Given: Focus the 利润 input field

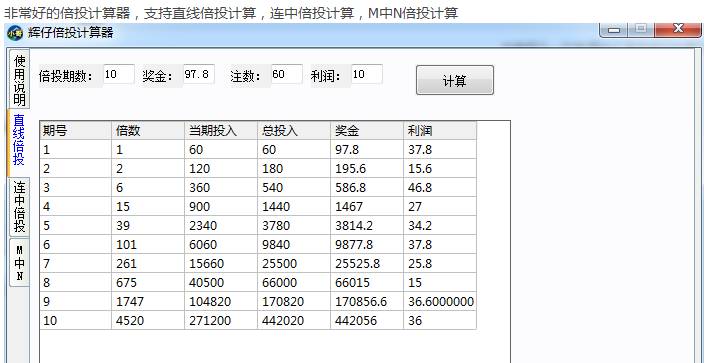Looking at the screenshot, I should 367,74.
